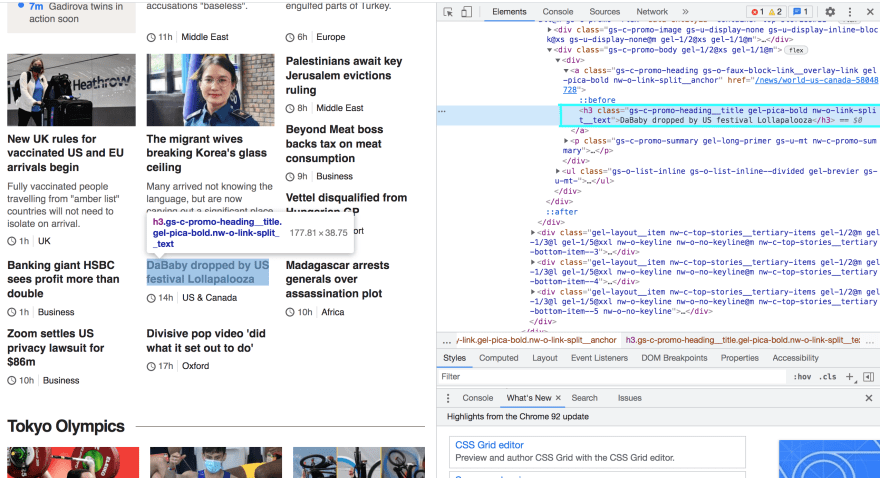Image resolution: width=880 pixels, height=478 pixels.
Task: Open Divisive pop video headline
Action: click(x=206, y=341)
